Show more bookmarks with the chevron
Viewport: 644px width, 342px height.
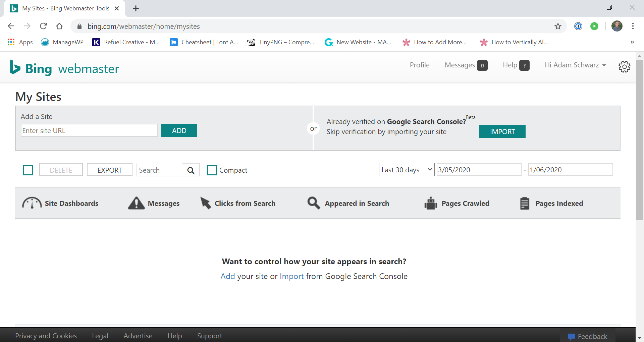(x=632, y=42)
